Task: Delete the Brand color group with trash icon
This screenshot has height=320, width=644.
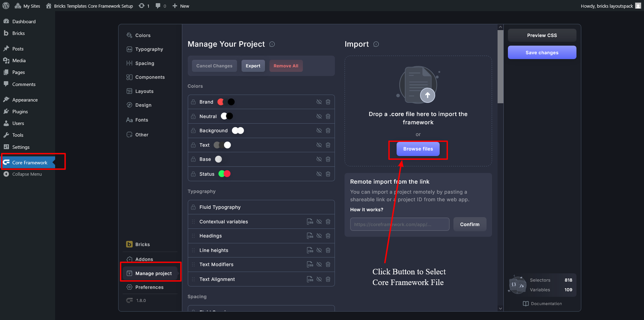Action: (x=328, y=102)
